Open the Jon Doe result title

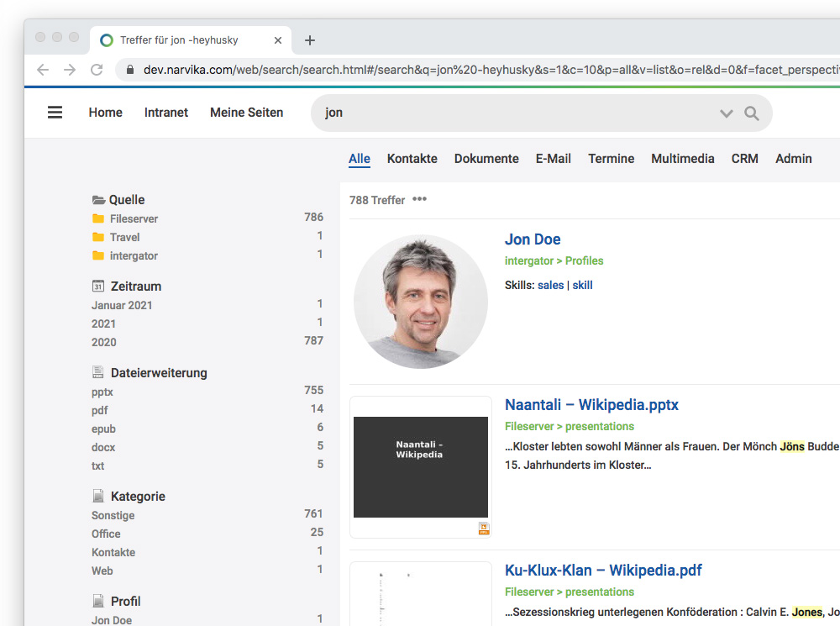(x=533, y=239)
